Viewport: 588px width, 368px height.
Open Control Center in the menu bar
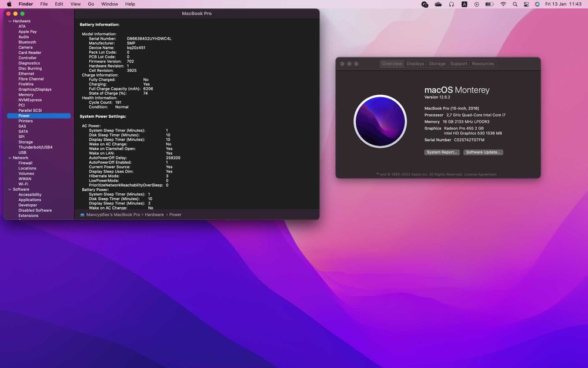[526, 4]
